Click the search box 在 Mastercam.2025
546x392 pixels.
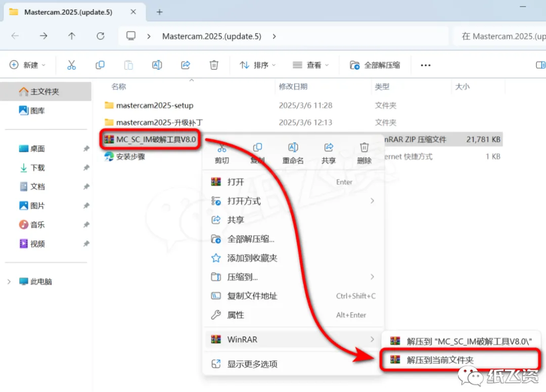pyautogui.click(x=500, y=36)
